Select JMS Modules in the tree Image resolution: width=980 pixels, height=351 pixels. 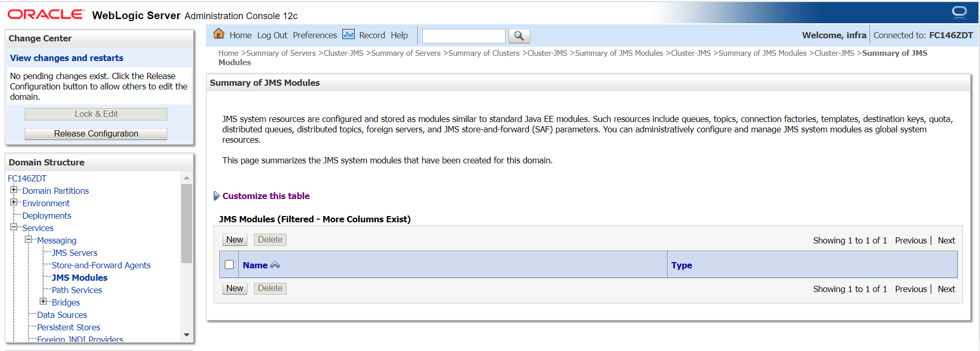point(80,278)
